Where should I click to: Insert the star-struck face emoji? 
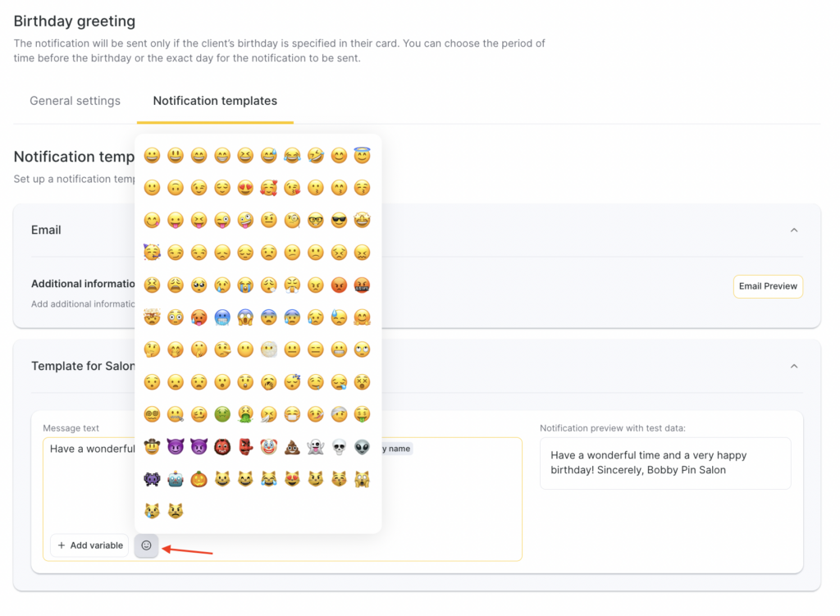(362, 220)
